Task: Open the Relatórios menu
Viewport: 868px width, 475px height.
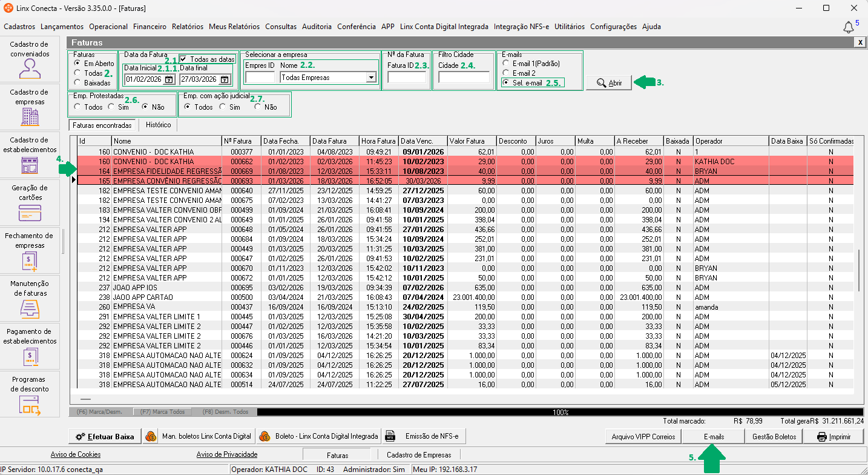Action: tap(187, 27)
